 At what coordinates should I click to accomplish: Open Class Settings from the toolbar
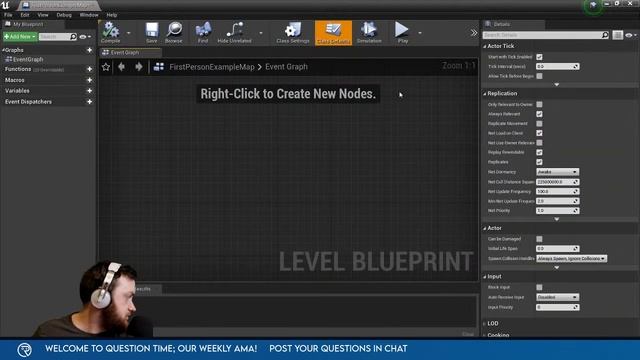(293, 32)
